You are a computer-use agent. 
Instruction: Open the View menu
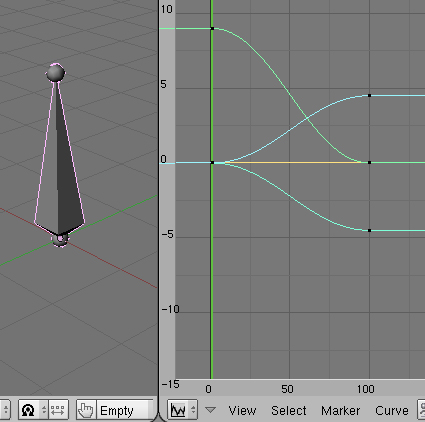242,410
